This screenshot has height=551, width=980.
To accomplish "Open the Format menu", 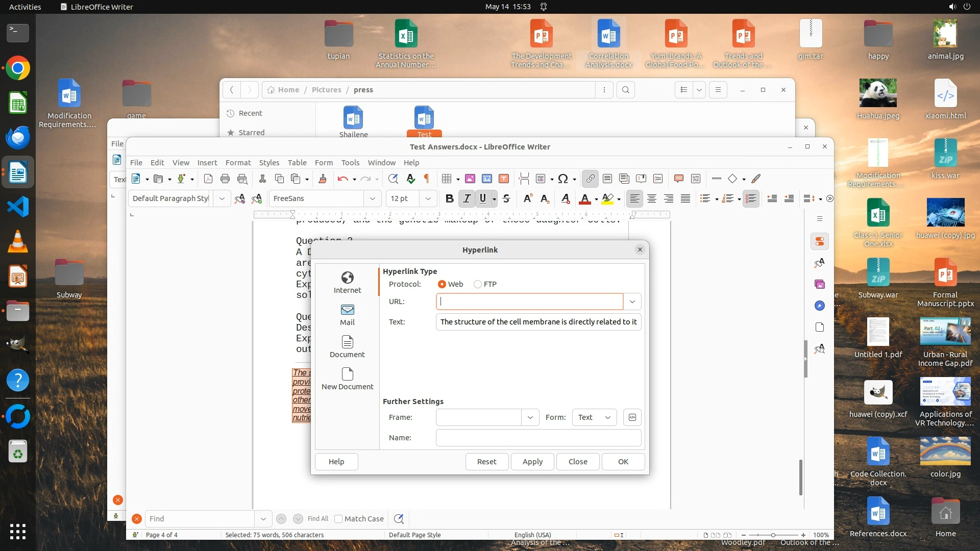I will [x=238, y=163].
